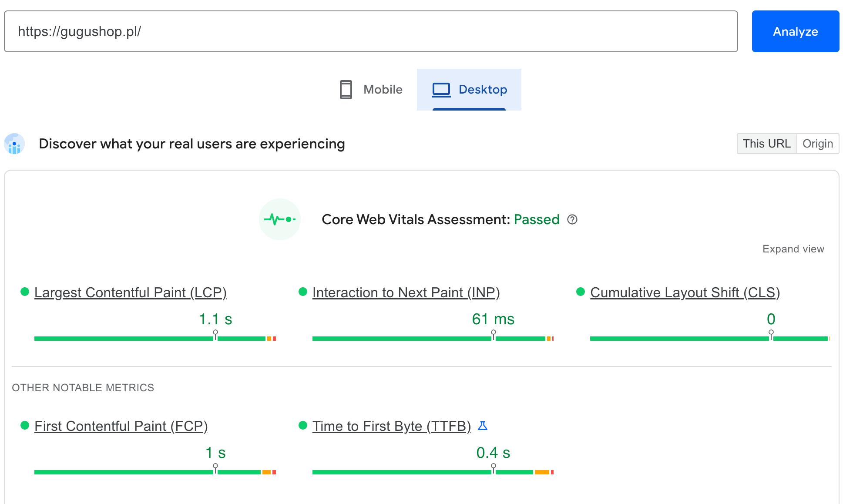This screenshot has width=853, height=504.
Task: Click the real users data globe icon
Action: (x=14, y=144)
